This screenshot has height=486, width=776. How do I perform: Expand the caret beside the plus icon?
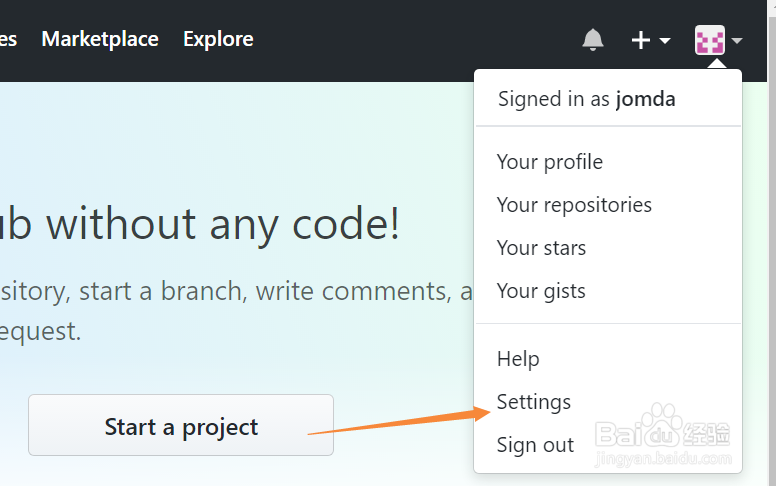click(x=665, y=41)
